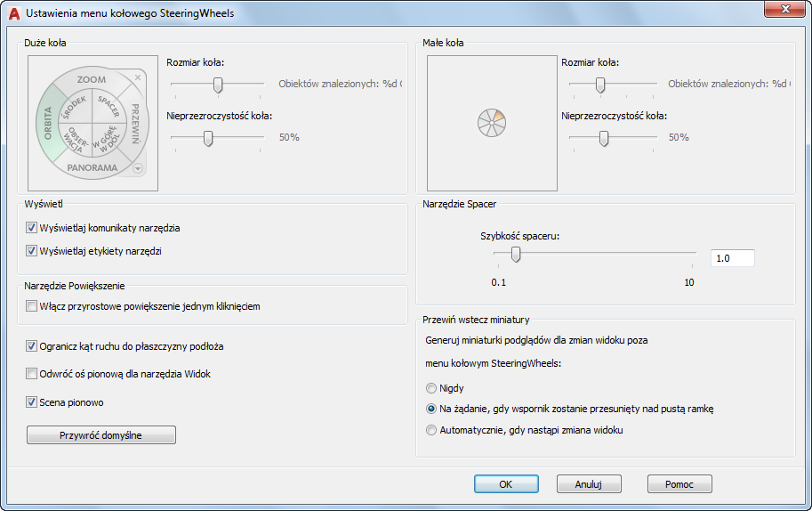This screenshot has height=511, width=812.
Task: Click the OBSERWACJA wedge in wheel preview
Action: 75,140
